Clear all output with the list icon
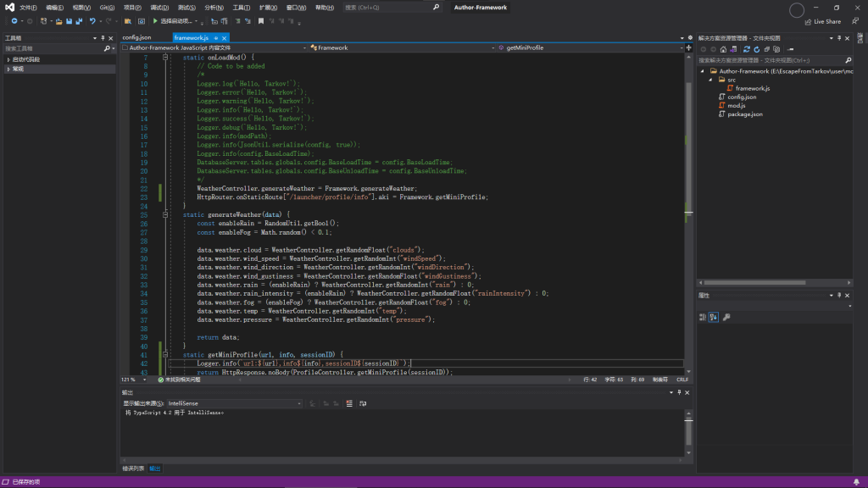The image size is (868, 488). click(x=349, y=403)
